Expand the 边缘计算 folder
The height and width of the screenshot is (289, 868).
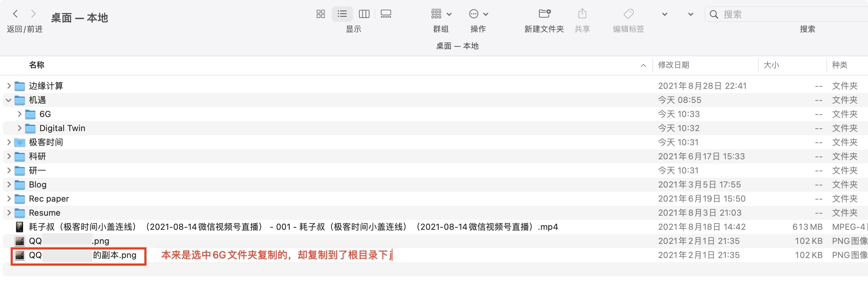(x=9, y=86)
